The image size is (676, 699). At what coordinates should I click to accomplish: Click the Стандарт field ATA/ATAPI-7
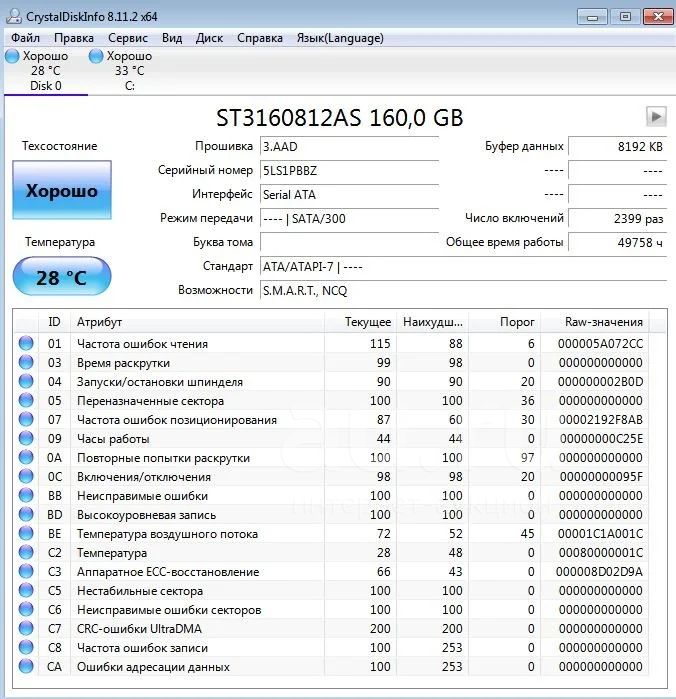point(463,267)
